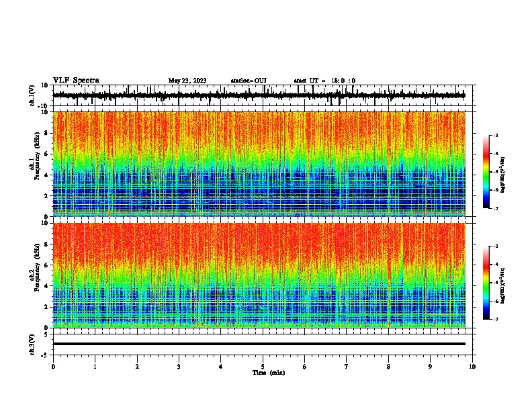Viewport: 532px width, 411px height.
Task: Click the ch.1 "Frequency (kHz)" axis label
Action: point(38,156)
